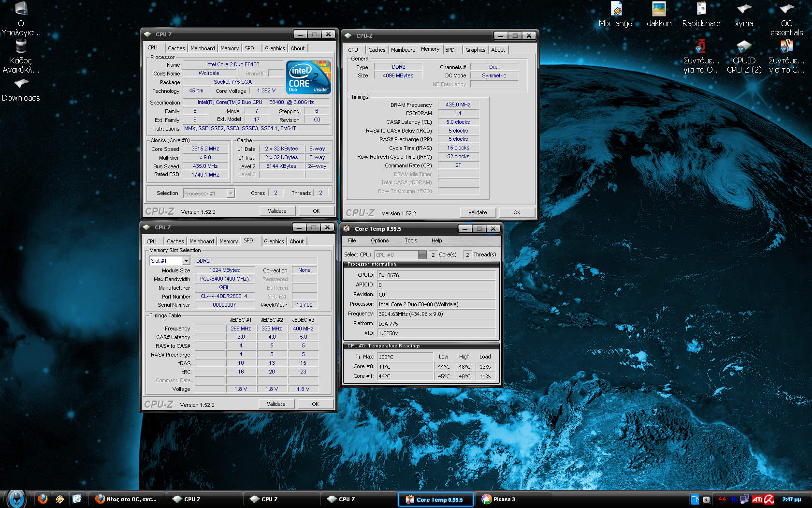Click the blue 46 core temperature tray icon
Screen dimensions: 812x508
(x=734, y=499)
